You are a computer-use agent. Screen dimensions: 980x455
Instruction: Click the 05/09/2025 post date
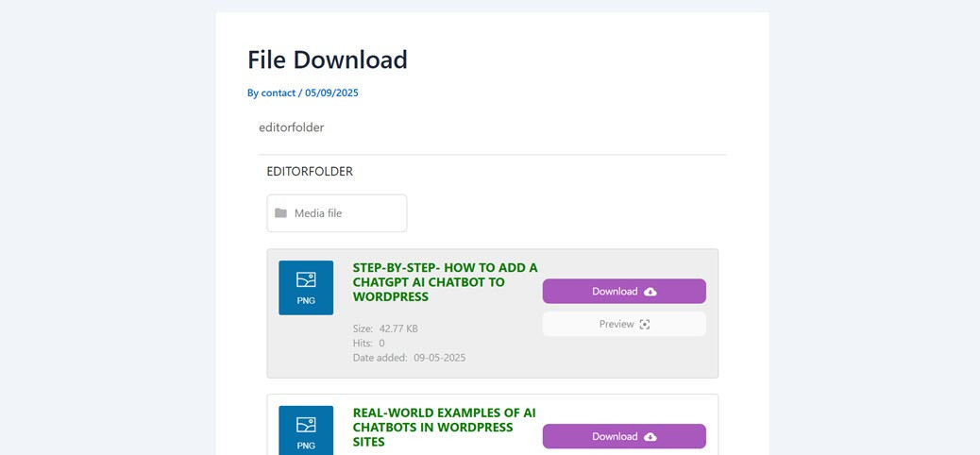(x=331, y=93)
